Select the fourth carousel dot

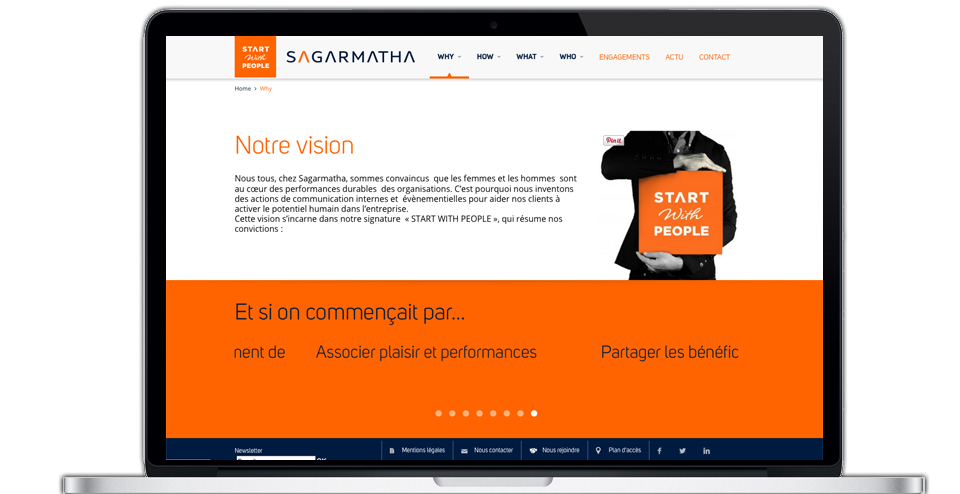[x=479, y=414]
